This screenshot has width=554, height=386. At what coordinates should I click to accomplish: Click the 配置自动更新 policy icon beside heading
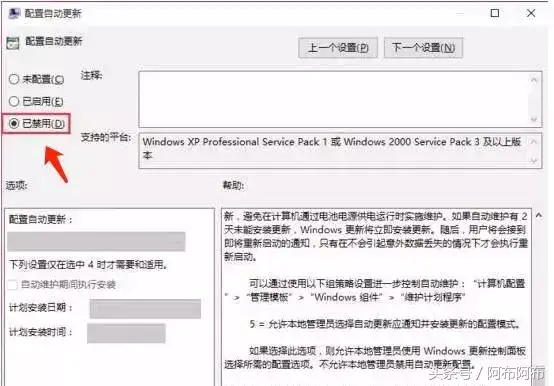(x=13, y=43)
